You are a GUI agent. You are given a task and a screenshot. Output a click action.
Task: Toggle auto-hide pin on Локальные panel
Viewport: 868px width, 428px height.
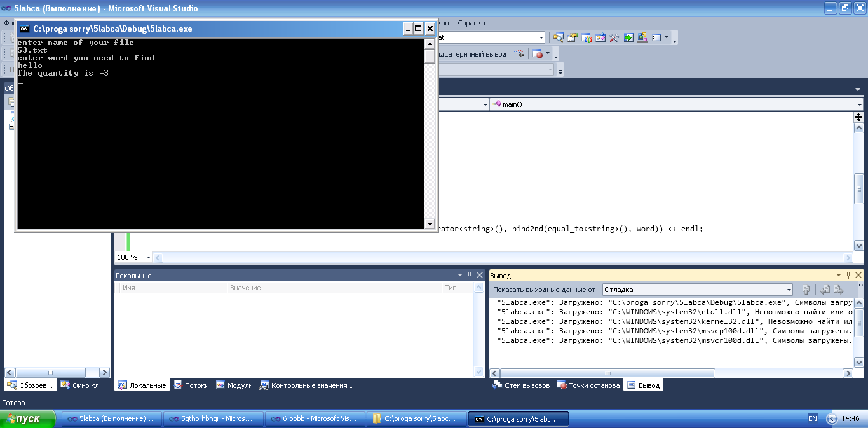tap(470, 275)
